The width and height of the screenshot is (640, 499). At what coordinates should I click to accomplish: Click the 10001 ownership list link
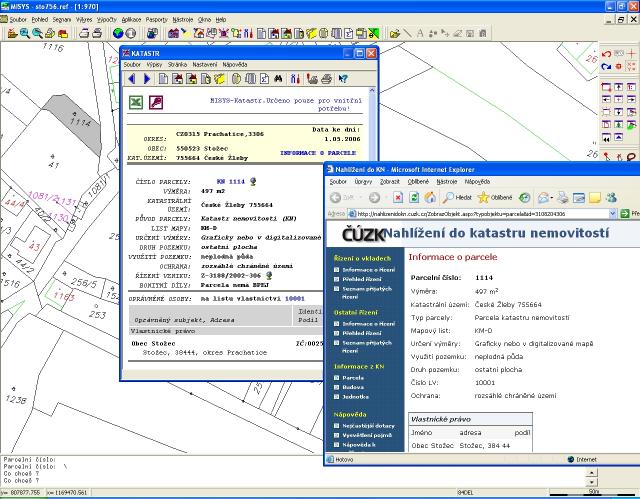tap(295, 299)
